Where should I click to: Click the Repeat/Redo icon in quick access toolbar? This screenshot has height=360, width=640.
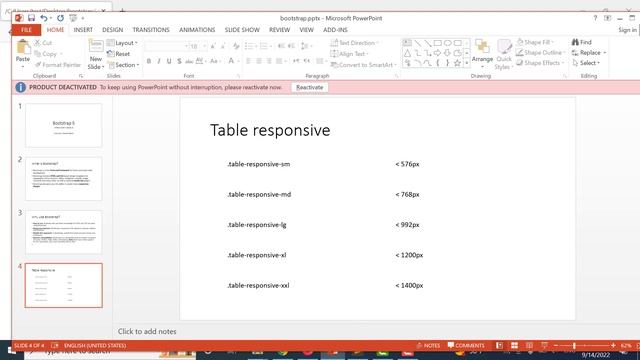point(60,18)
